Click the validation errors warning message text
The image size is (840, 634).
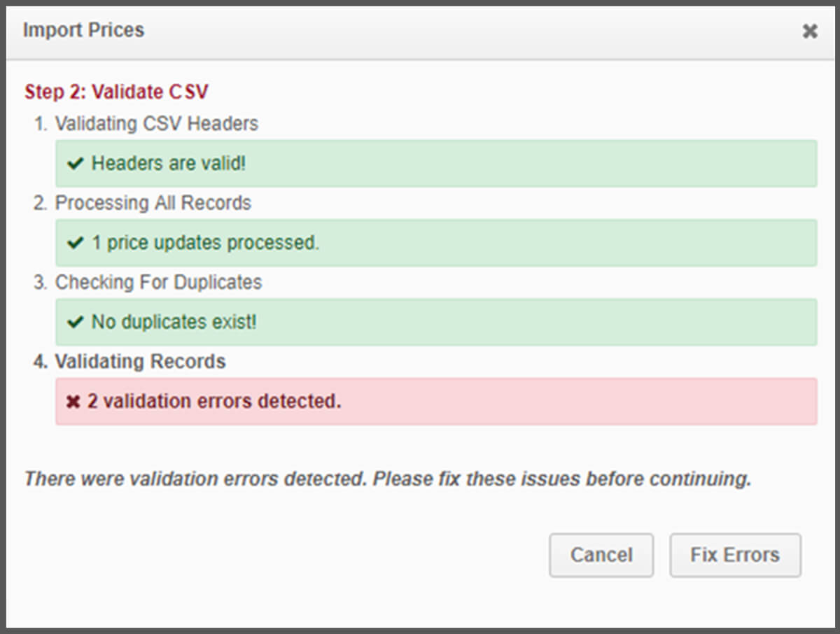[x=387, y=479]
